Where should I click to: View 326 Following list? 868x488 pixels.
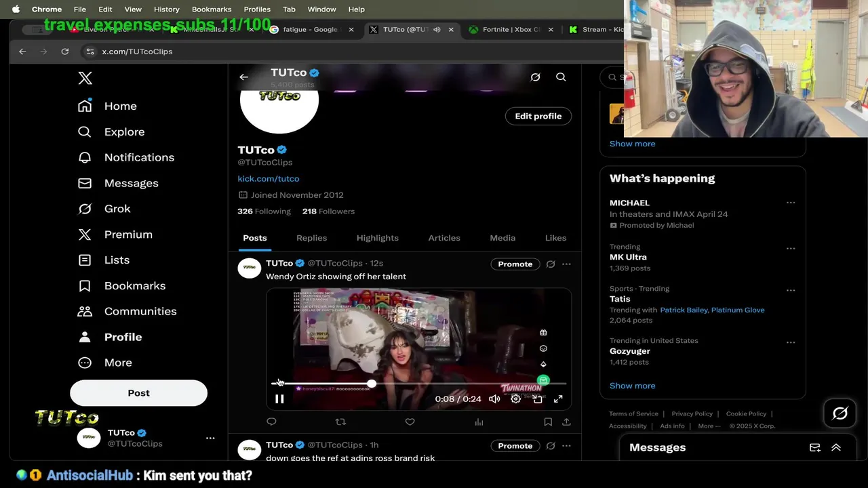pyautogui.click(x=264, y=211)
